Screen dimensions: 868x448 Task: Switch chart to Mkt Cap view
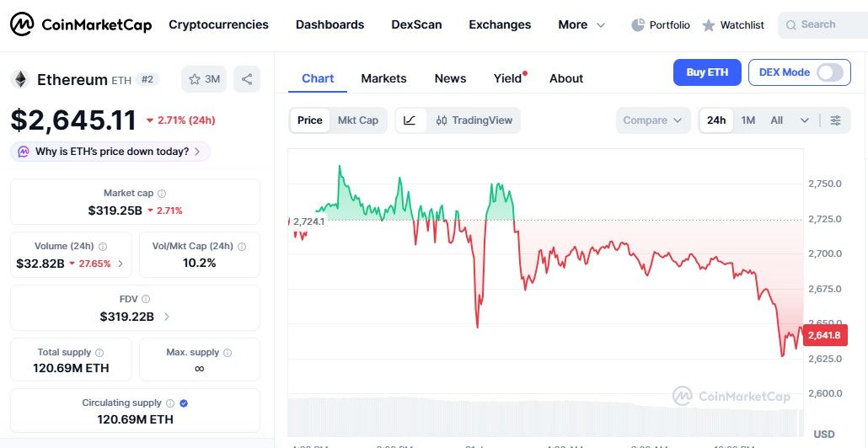click(358, 120)
